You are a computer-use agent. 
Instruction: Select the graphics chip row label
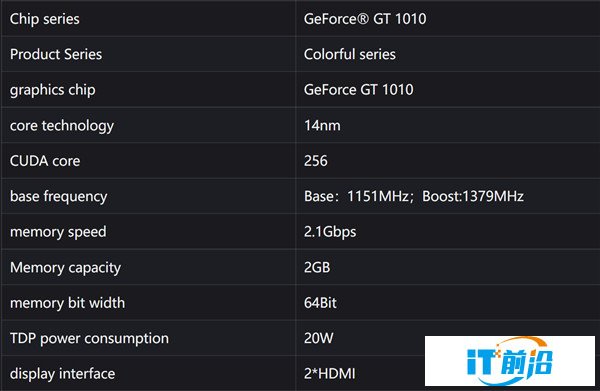[x=52, y=90]
